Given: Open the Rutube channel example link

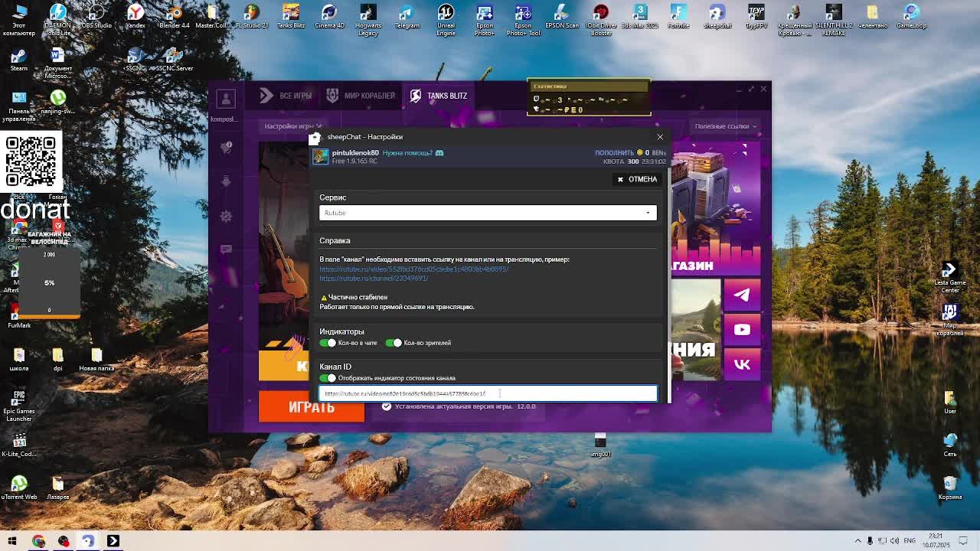Looking at the screenshot, I should (x=374, y=279).
